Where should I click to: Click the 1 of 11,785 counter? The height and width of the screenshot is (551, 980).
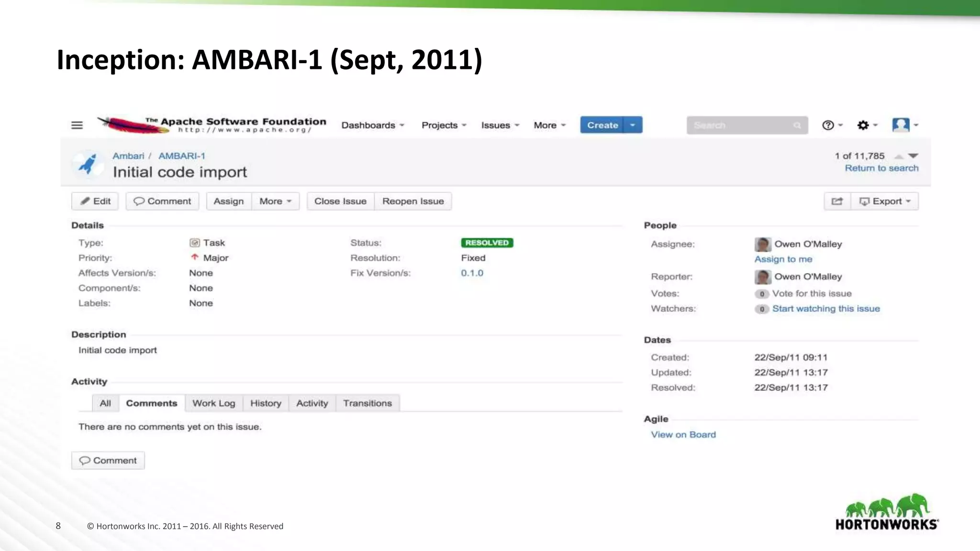pos(859,156)
